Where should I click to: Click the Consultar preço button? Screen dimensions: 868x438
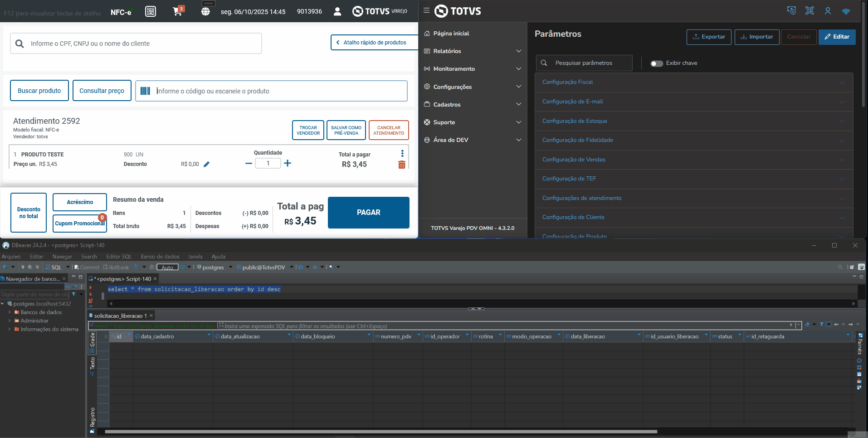pos(102,91)
